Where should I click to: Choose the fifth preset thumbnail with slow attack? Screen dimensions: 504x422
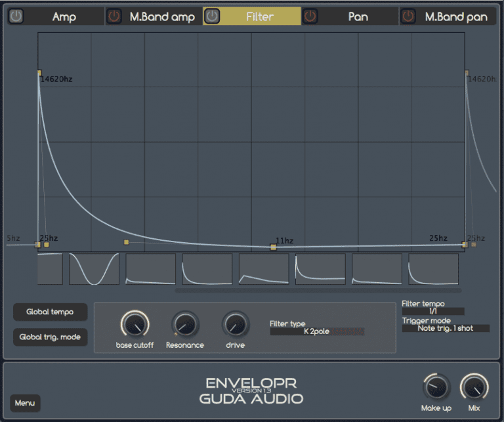pos(264,269)
